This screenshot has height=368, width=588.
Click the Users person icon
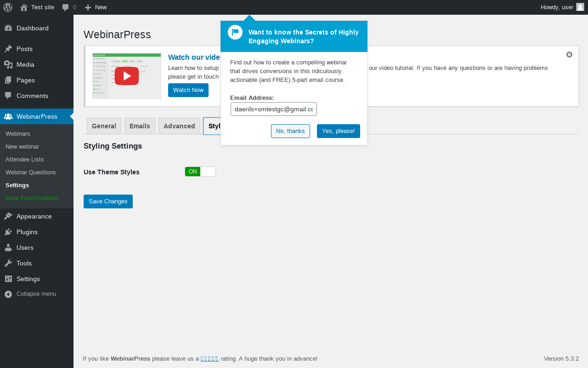click(x=8, y=247)
